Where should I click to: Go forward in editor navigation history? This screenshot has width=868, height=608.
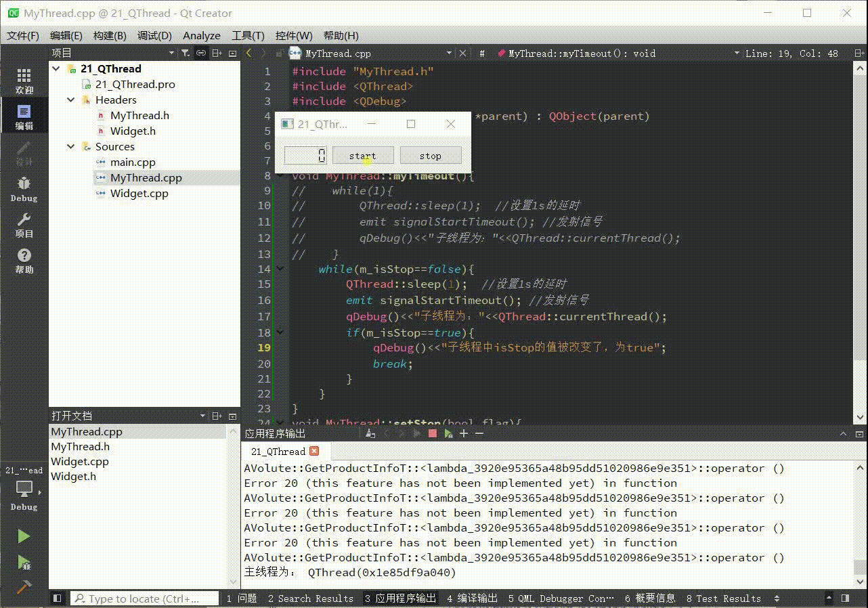[264, 53]
